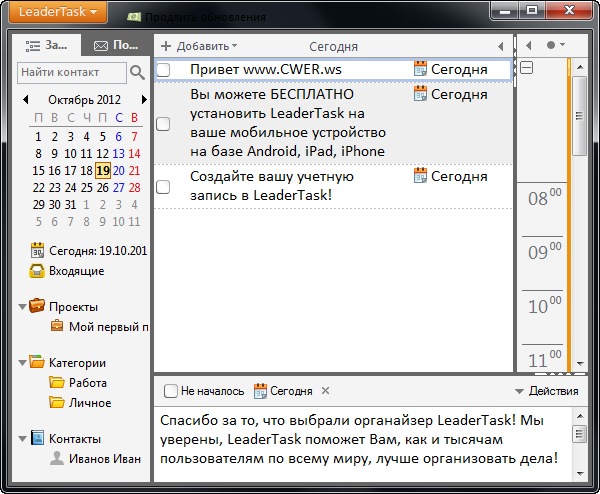
Task: Open the Действия dropdown menu
Action: coord(546,391)
